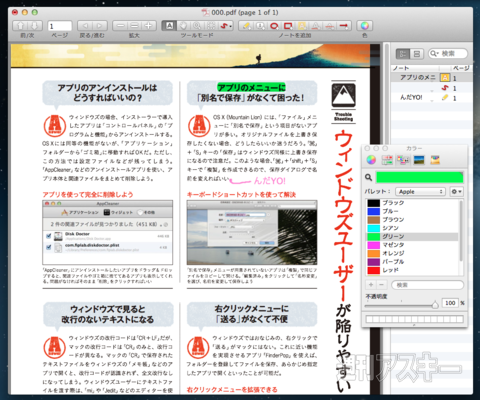Choose パープル in the color list
The image size is (480, 400).
coord(412,262)
